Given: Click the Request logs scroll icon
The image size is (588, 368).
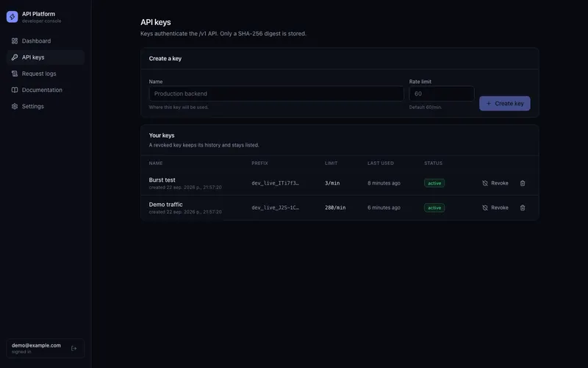Looking at the screenshot, I should pos(15,74).
